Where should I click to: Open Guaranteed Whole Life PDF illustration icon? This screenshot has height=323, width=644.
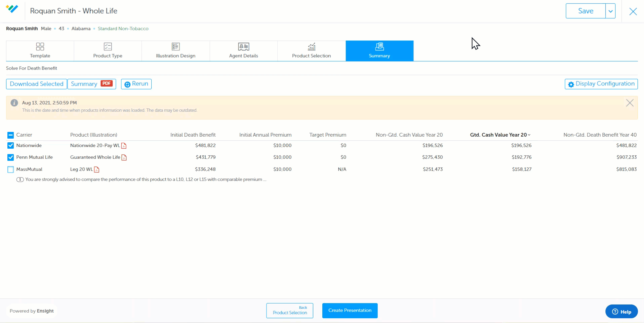(124, 157)
